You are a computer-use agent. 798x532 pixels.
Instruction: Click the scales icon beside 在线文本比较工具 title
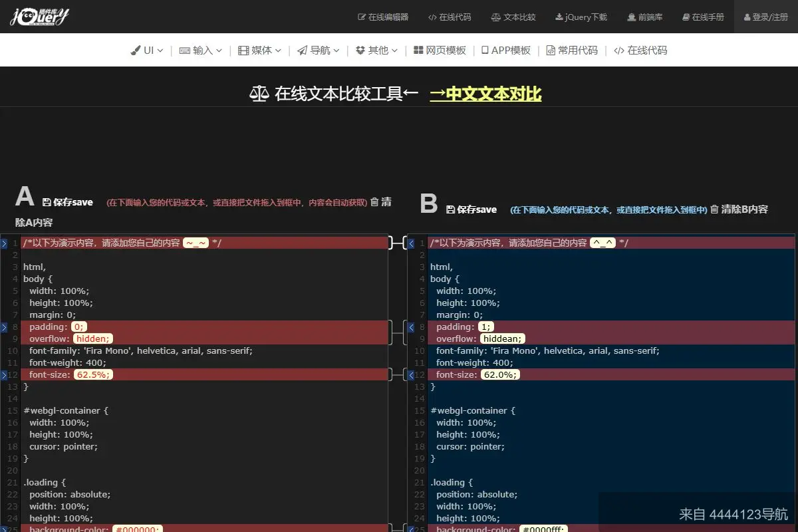259,93
